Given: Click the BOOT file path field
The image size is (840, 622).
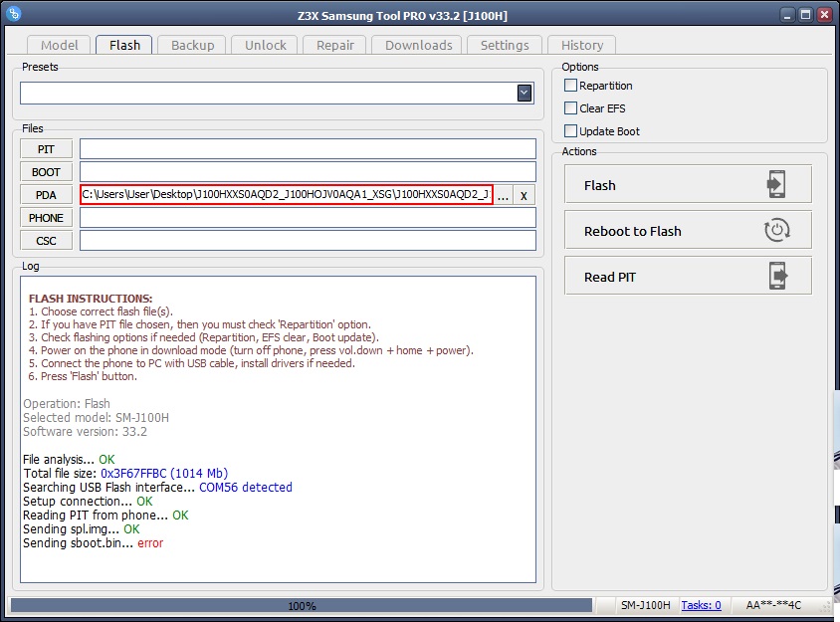Looking at the screenshot, I should [308, 172].
